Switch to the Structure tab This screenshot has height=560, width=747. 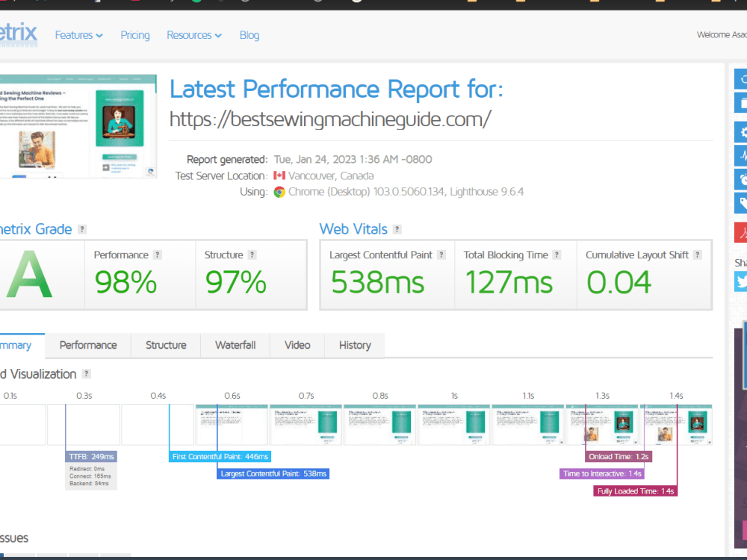point(166,345)
